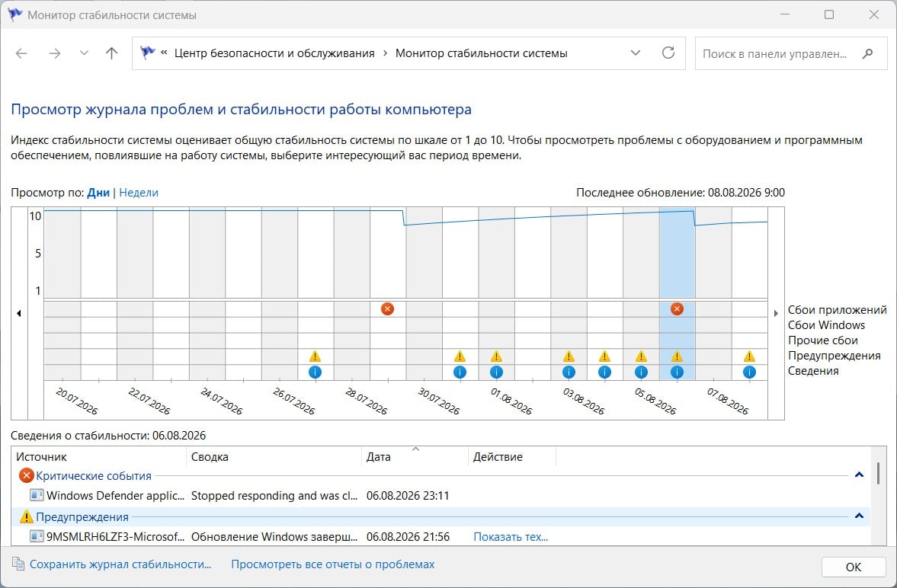The width and height of the screenshot is (897, 588).
Task: Confirm with the OK button
Action: click(x=854, y=567)
